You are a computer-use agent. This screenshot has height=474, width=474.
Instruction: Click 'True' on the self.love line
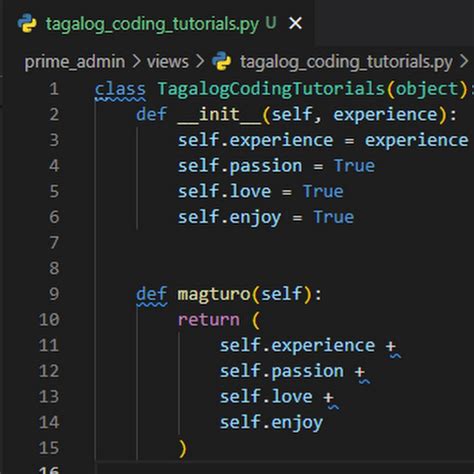pos(323,192)
